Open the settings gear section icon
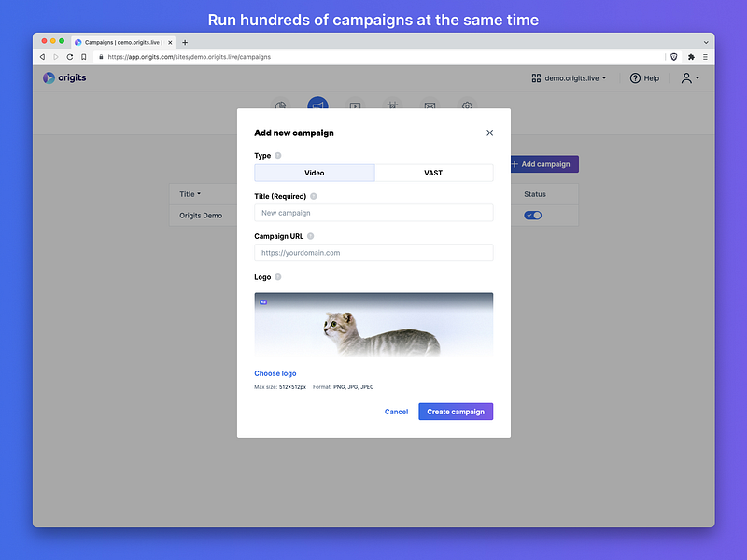Image resolution: width=747 pixels, height=560 pixels. pos(467,105)
